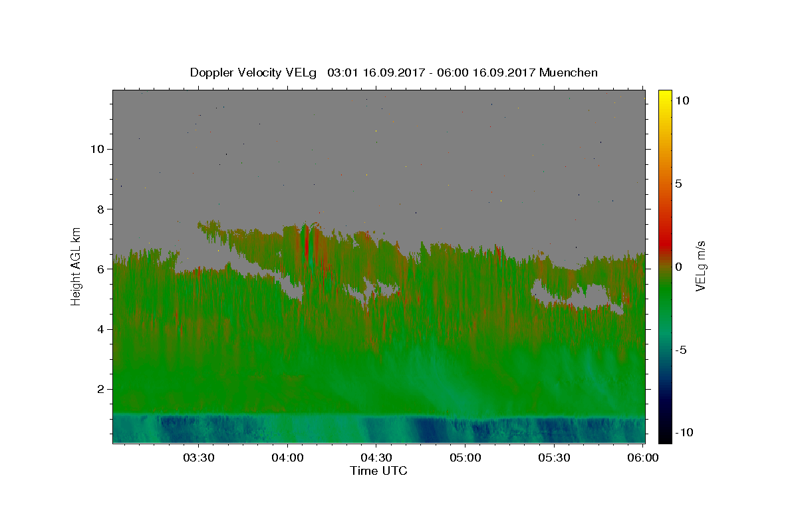Screen dimensions: 798x532
Task: Select the 05:30 time axis label
Action: coord(554,458)
